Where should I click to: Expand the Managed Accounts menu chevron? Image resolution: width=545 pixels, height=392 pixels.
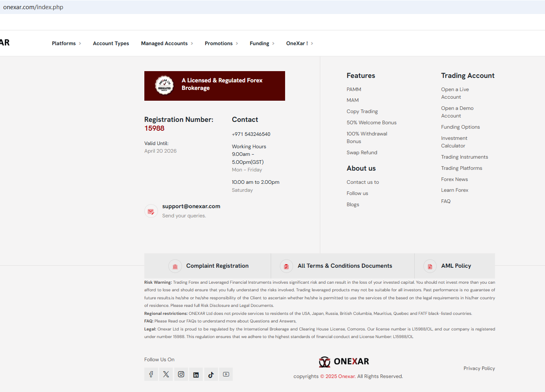[192, 44]
